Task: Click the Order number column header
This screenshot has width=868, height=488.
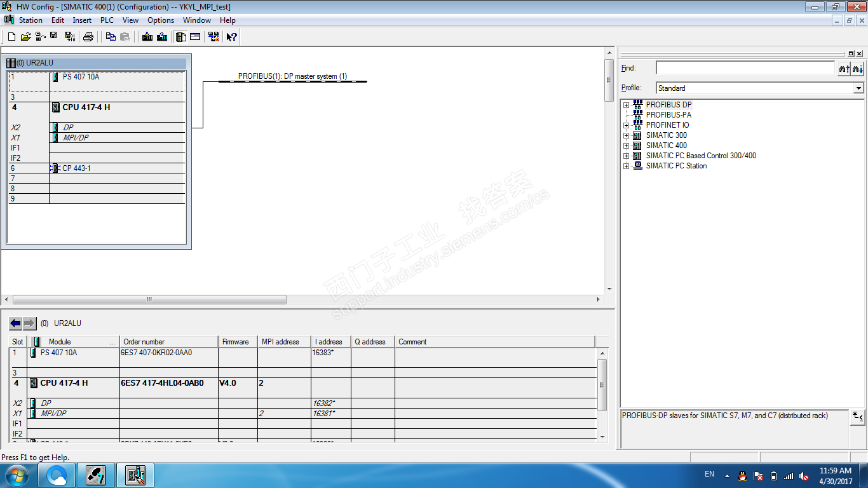Action: point(169,342)
